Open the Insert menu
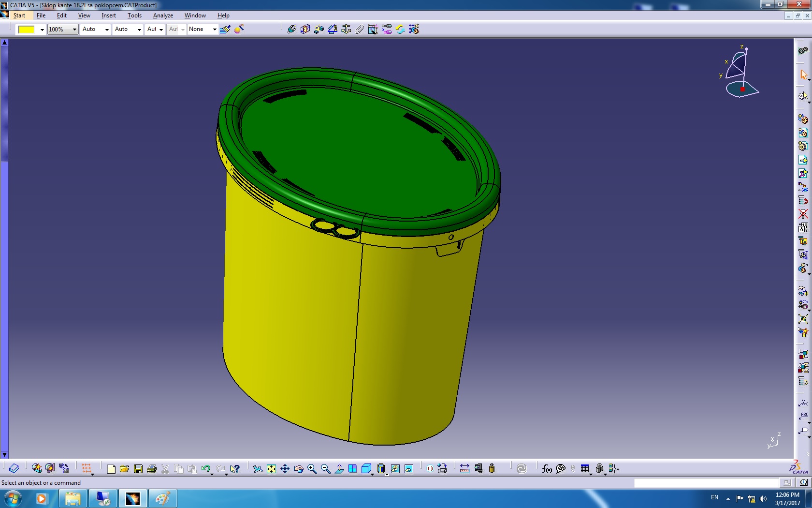 109,15
